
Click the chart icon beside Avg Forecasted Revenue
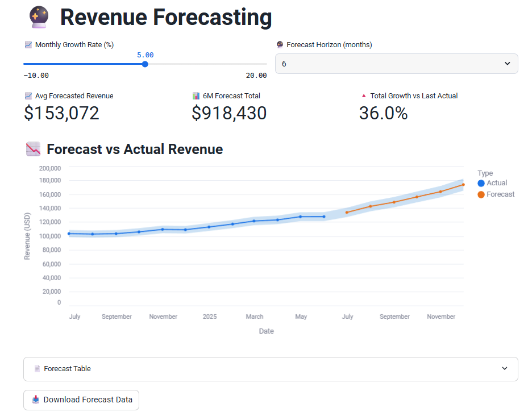28,96
